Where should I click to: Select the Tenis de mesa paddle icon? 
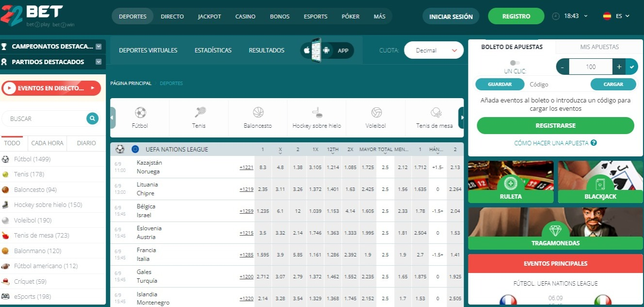tap(435, 113)
